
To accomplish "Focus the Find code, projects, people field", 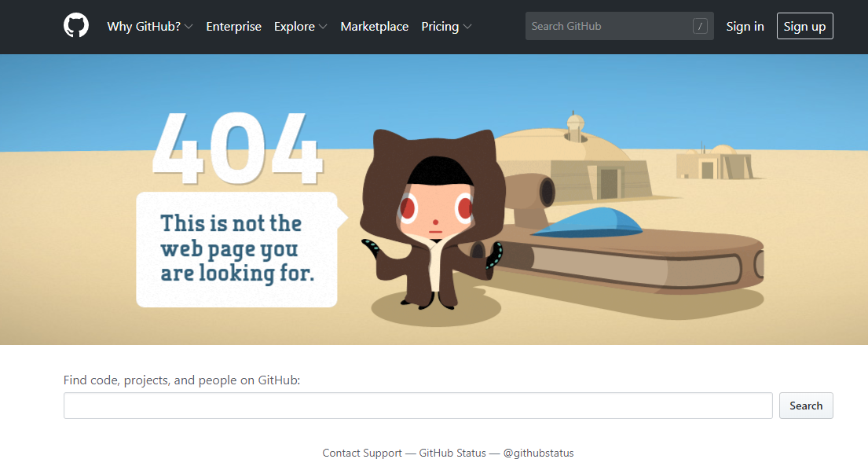I will tap(418, 406).
